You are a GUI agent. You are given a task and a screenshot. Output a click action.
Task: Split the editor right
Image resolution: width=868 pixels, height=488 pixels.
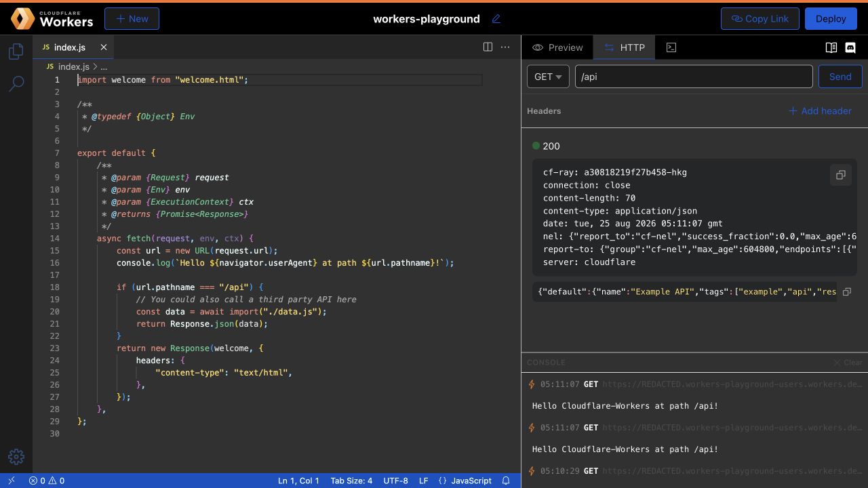(488, 47)
